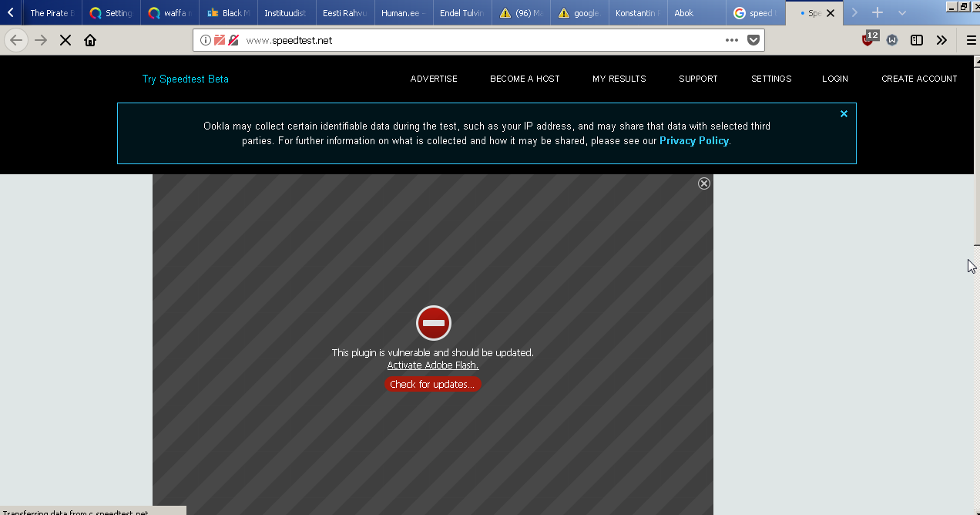
Task: Switch to the google tab with warning icon
Action: pyautogui.click(x=579, y=13)
